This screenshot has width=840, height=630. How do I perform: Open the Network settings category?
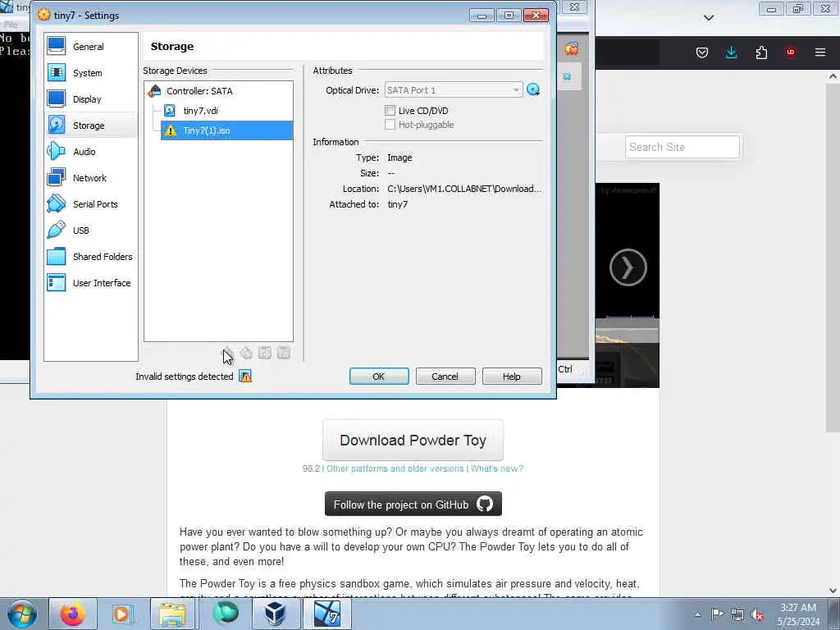(90, 178)
